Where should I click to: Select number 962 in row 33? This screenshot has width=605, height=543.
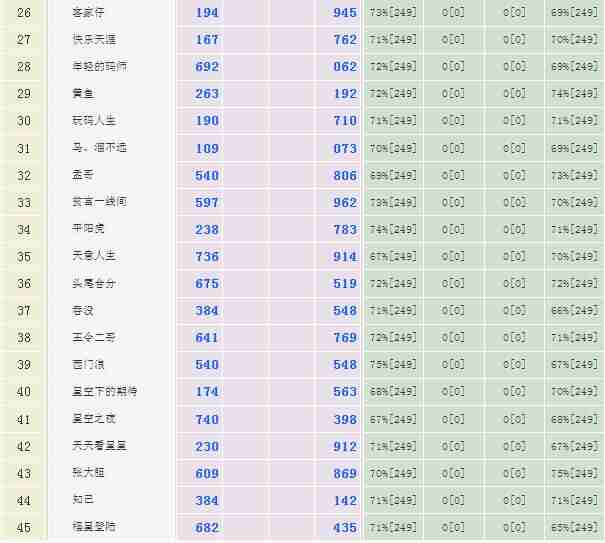pos(344,202)
